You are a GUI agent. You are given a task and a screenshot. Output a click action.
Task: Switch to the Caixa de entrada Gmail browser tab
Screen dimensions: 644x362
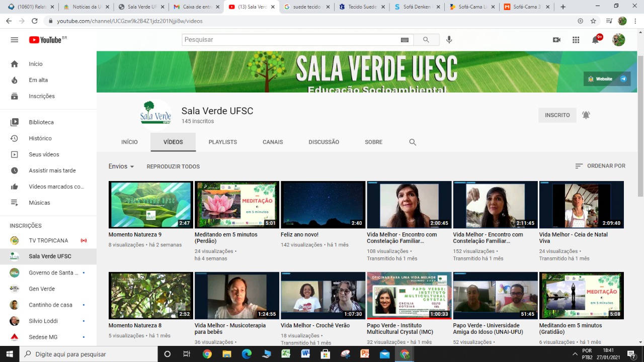point(196,7)
